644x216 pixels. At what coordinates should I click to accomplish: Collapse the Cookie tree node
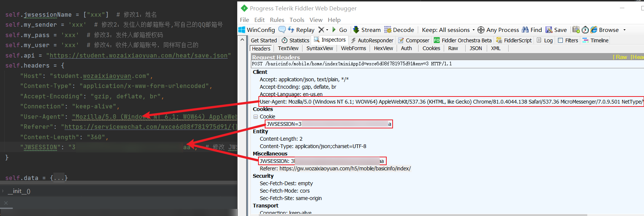click(x=255, y=117)
